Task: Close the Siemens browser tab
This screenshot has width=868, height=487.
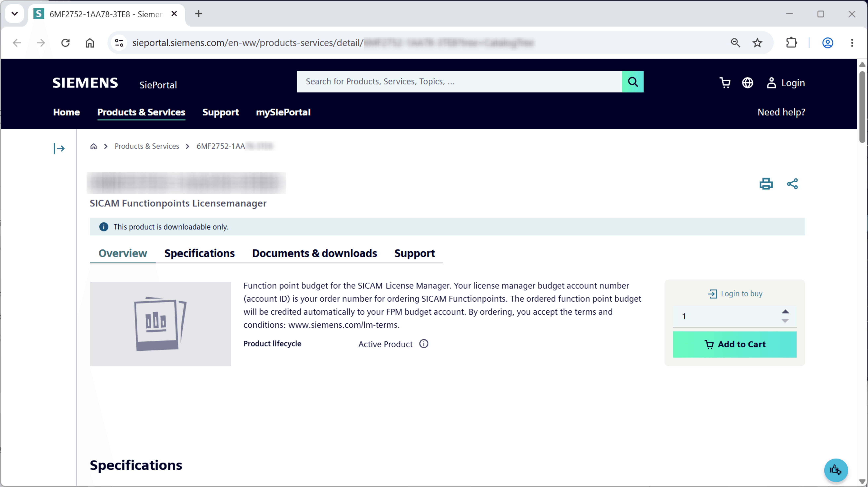Action: tap(174, 14)
